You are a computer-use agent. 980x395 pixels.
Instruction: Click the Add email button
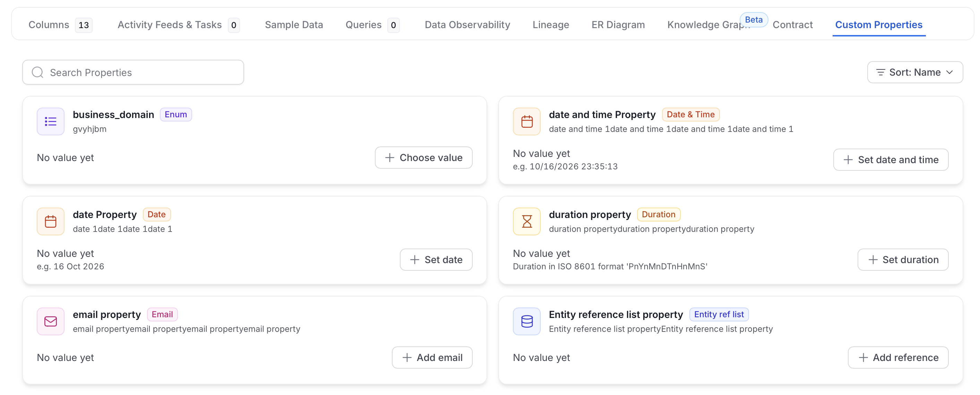432,357
